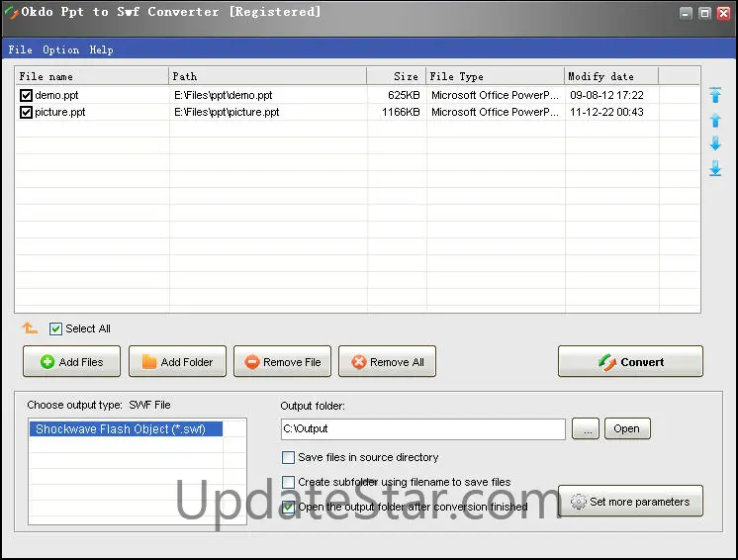The width and height of the screenshot is (738, 560).
Task: Move selected file down one position
Action: 715,143
